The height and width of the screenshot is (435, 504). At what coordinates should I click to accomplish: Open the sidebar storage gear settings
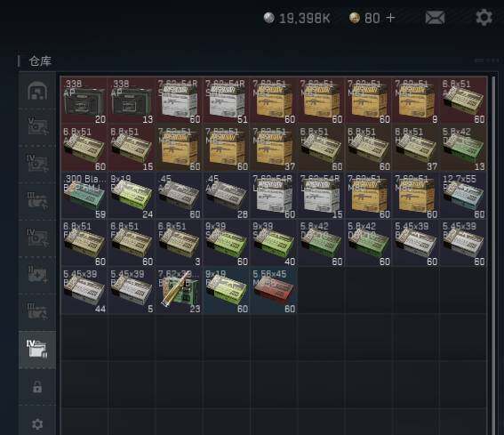coord(37,424)
